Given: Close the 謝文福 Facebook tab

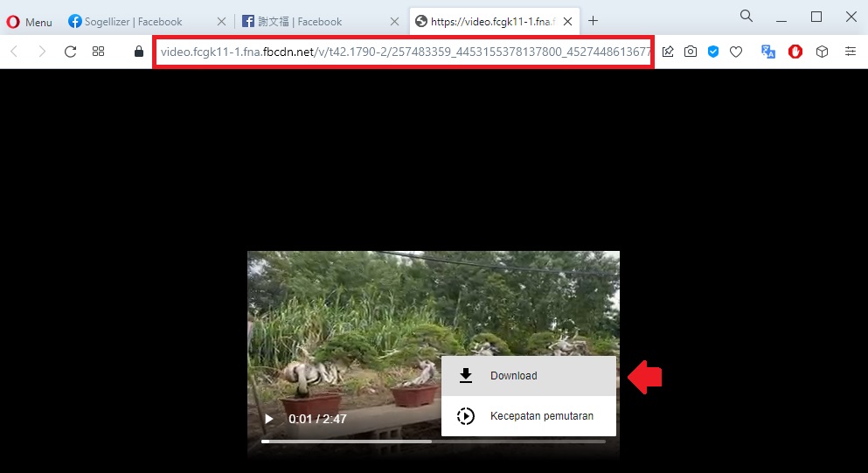Looking at the screenshot, I should pos(395,22).
